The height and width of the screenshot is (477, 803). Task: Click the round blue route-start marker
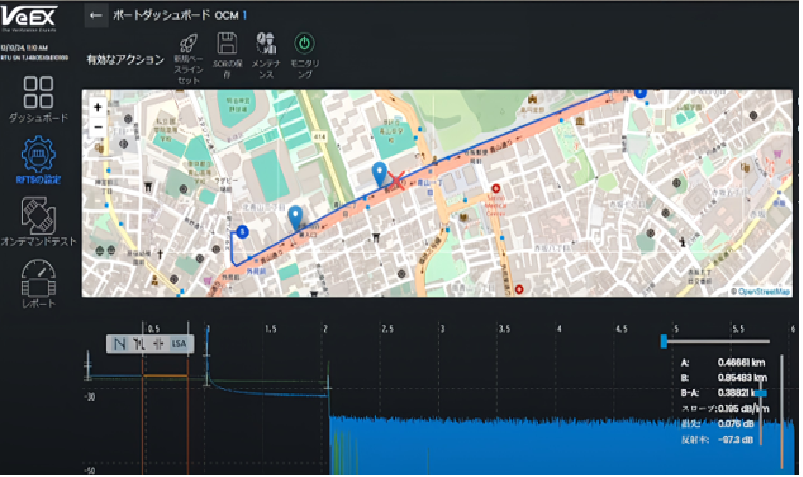coord(242,232)
